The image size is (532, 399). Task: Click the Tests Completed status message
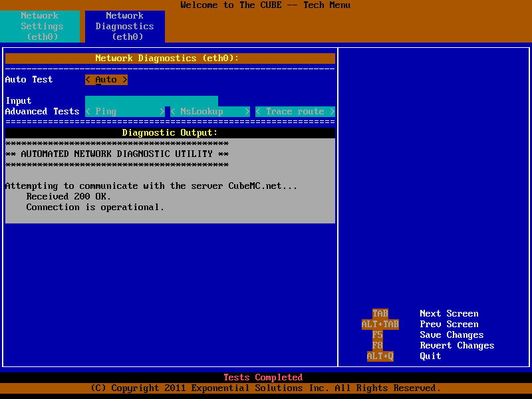(x=263, y=377)
